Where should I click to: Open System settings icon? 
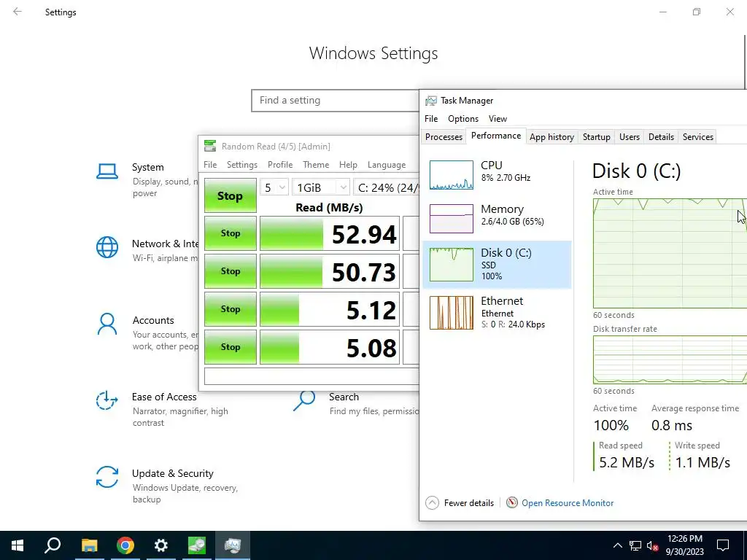[107, 171]
